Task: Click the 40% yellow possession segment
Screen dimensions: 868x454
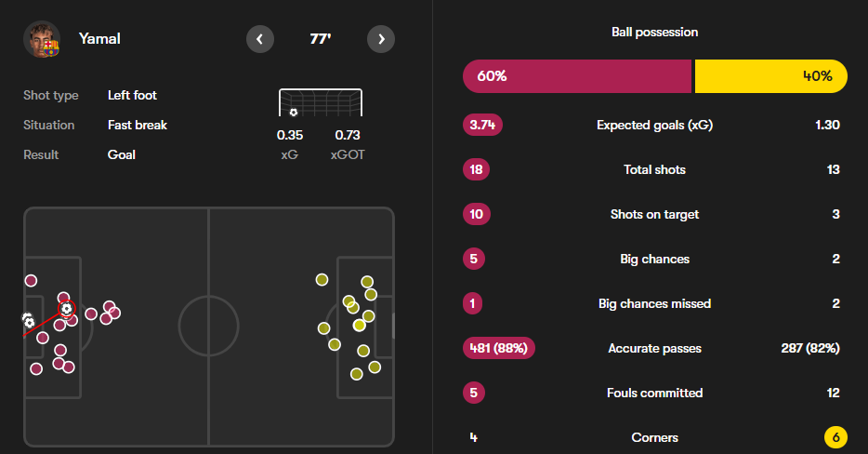Action: 771,76
